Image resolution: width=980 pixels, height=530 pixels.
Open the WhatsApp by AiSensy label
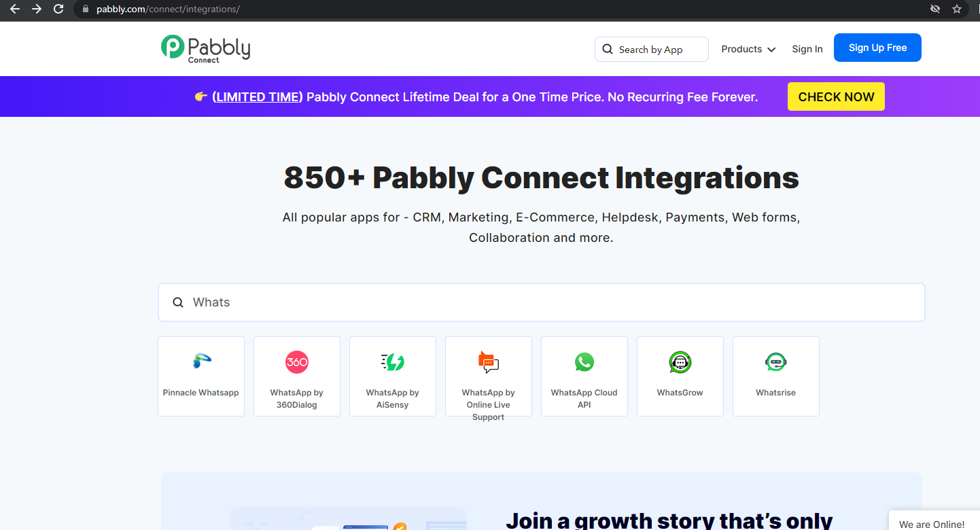(393, 399)
